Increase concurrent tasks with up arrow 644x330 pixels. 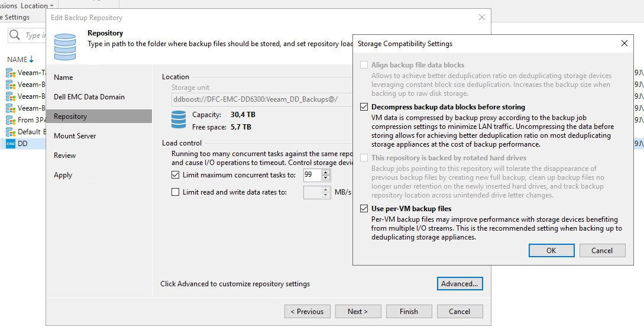[326, 172]
